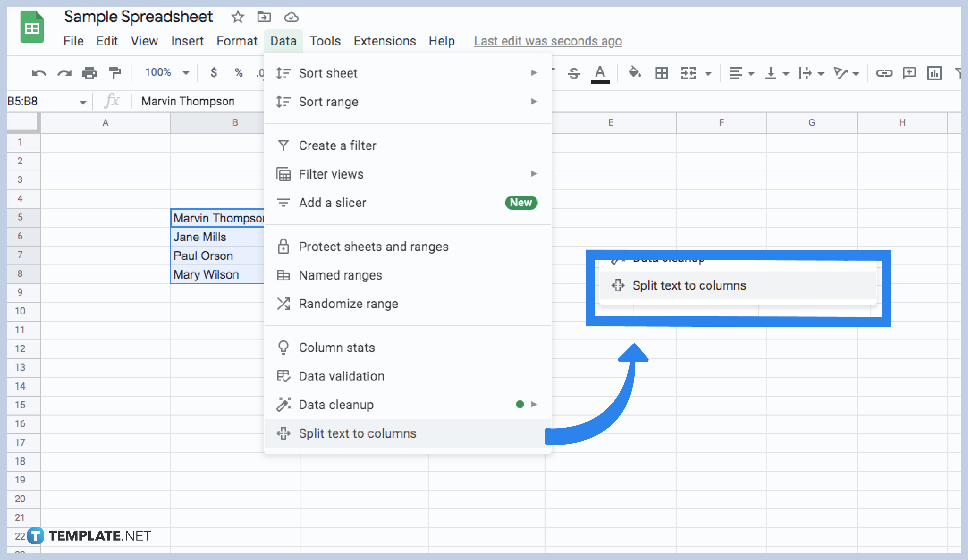
Task: Expand the Data cleanup submenu
Action: (407, 405)
